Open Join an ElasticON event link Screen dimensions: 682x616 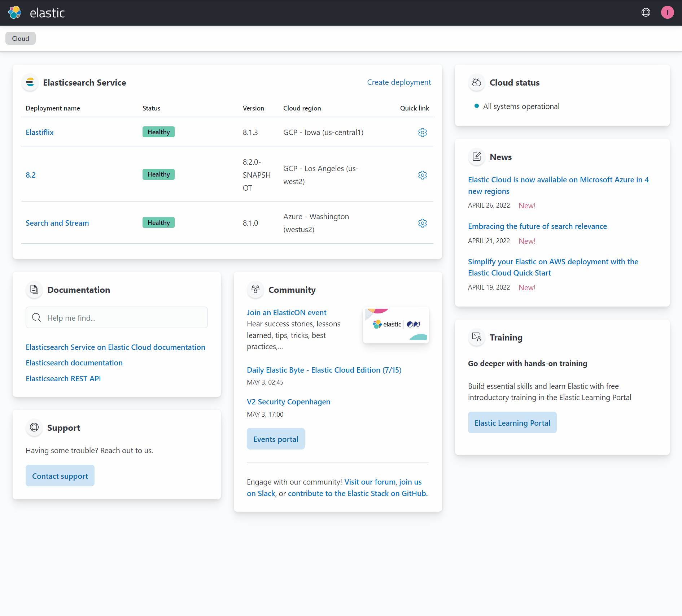[x=287, y=313]
